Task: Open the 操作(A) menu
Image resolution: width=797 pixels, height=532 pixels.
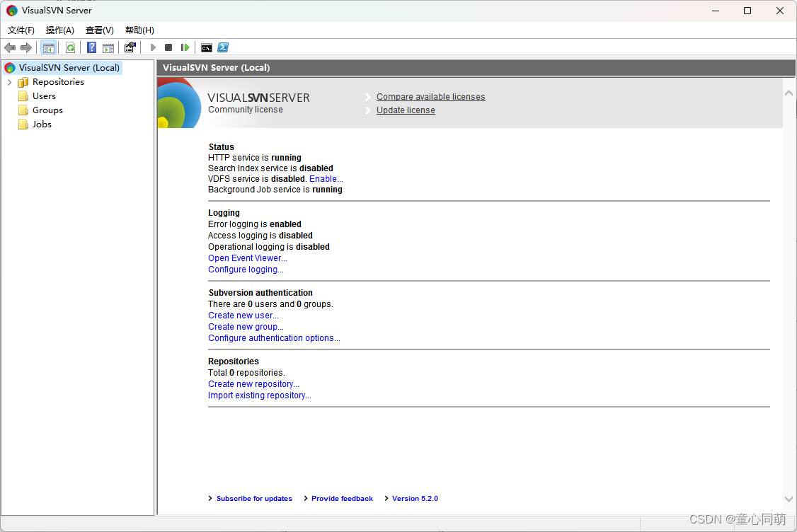Action: coord(60,30)
